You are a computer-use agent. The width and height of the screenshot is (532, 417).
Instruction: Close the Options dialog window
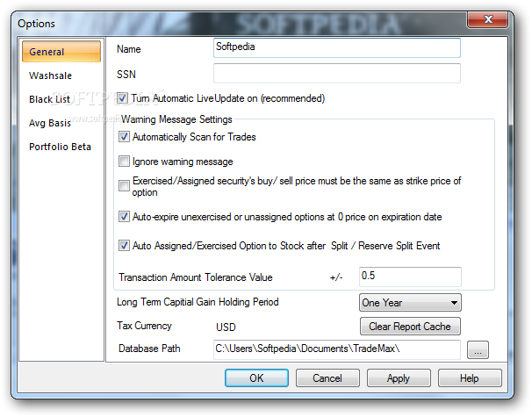[x=487, y=19]
